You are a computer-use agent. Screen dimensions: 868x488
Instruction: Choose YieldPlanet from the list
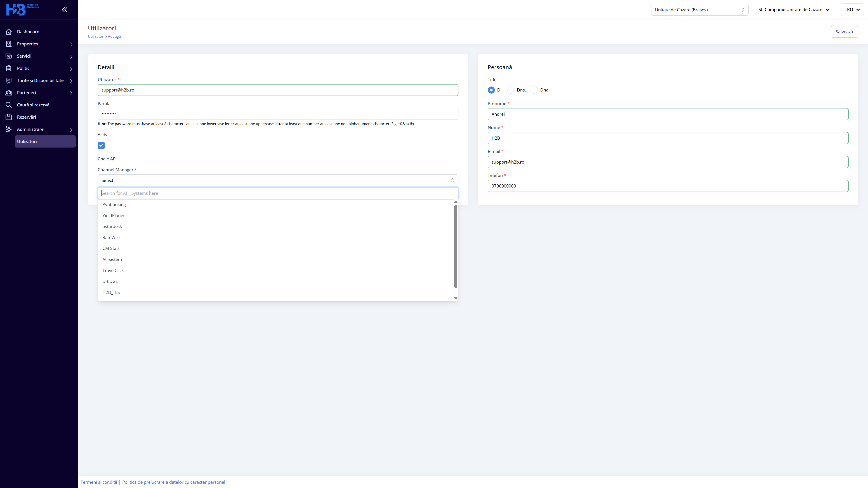[276, 216]
